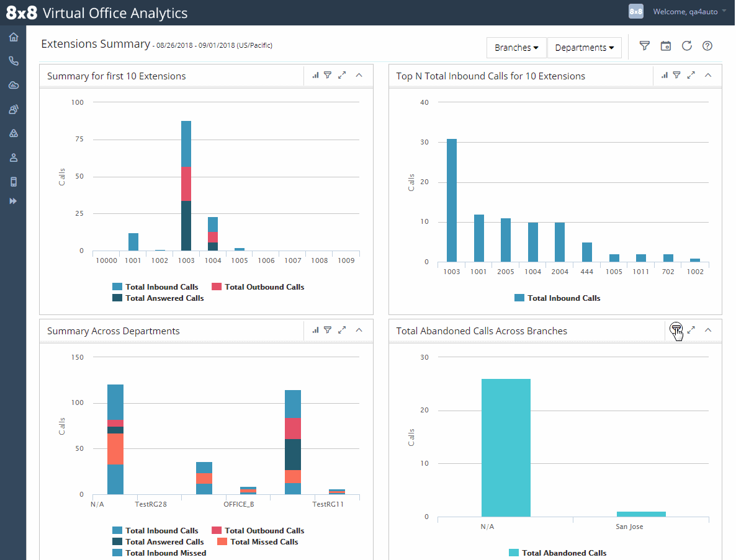Open filter options for Top N Total Inbound Calls
This screenshot has height=560, width=736.
[676, 75]
